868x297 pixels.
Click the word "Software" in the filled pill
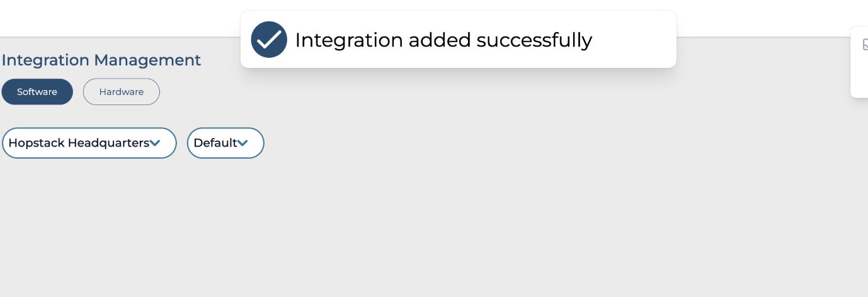pyautogui.click(x=37, y=92)
